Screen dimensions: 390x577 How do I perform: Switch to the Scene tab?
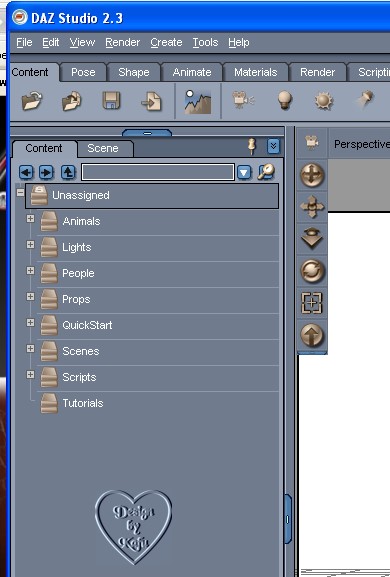pyautogui.click(x=103, y=148)
